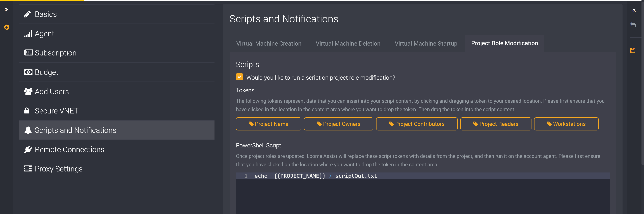This screenshot has width=644, height=214.
Task: Toggle script on project role modification checkbox
Action: pyautogui.click(x=239, y=77)
